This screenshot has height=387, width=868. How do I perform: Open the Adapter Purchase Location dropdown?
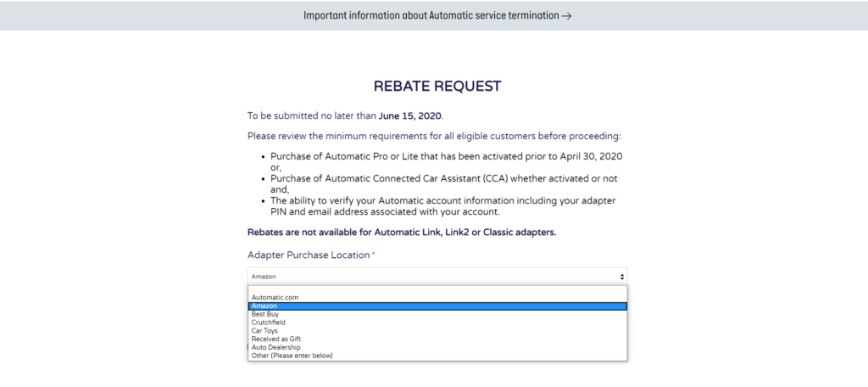[x=437, y=276]
